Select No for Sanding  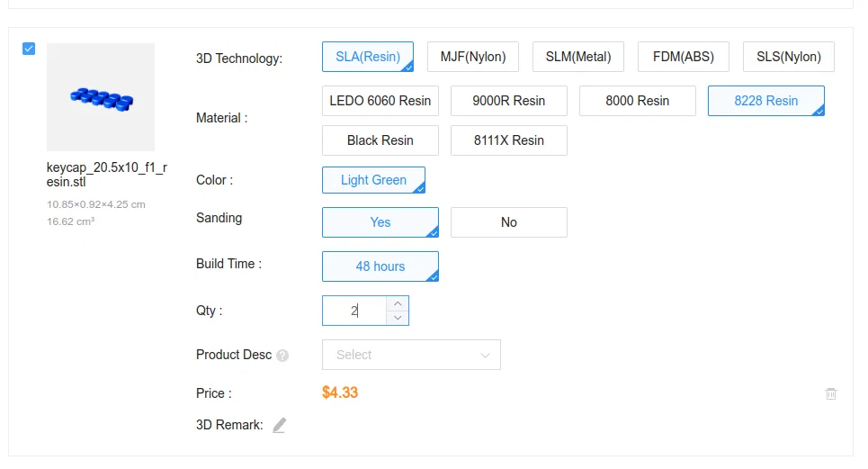(x=508, y=222)
